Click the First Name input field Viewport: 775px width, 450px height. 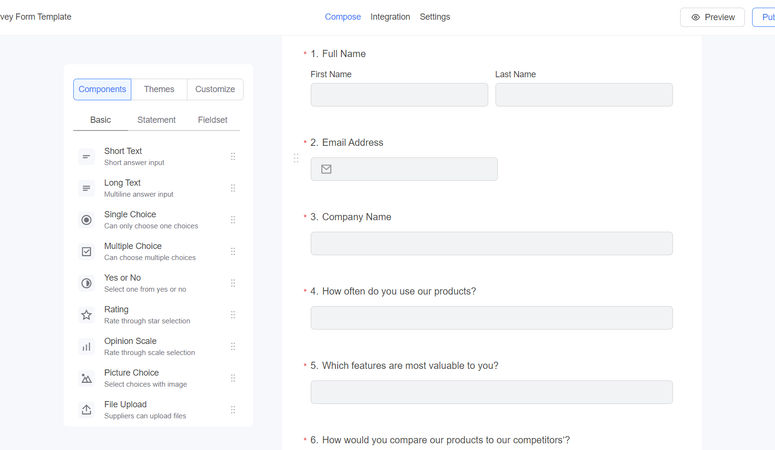(x=399, y=95)
